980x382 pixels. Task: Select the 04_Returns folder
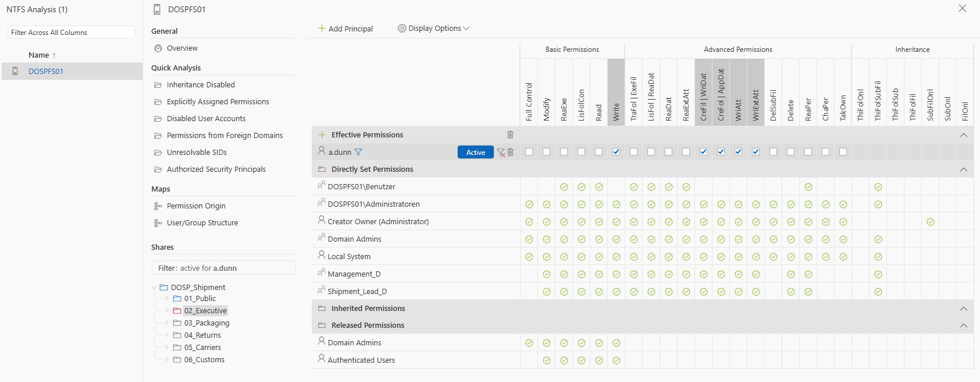coord(202,335)
